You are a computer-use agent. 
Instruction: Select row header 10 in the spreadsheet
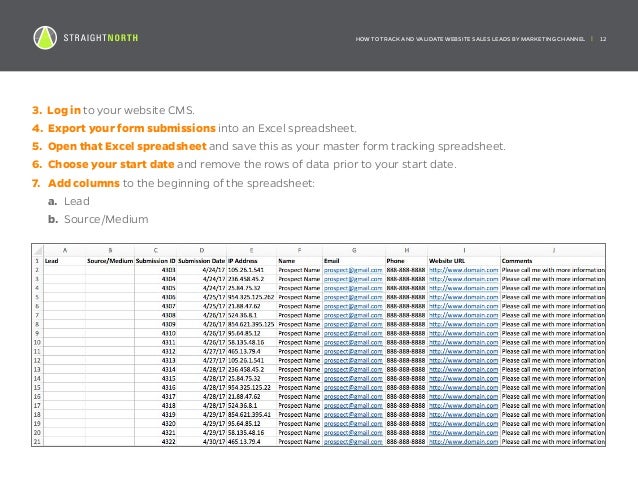37,342
